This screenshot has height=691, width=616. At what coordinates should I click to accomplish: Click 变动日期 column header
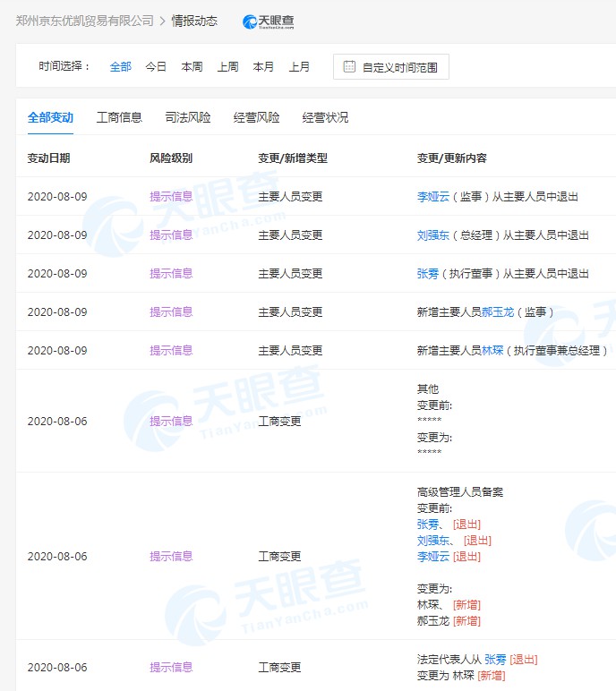(49, 158)
